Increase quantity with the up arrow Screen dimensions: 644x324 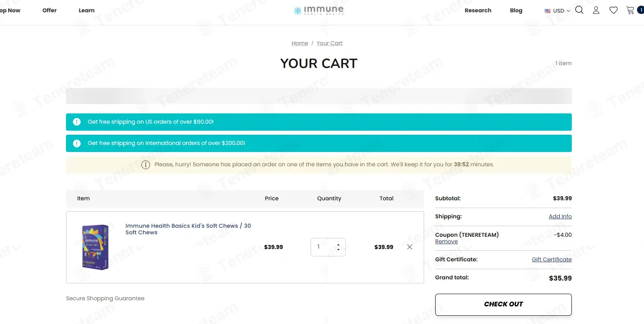pyautogui.click(x=338, y=245)
